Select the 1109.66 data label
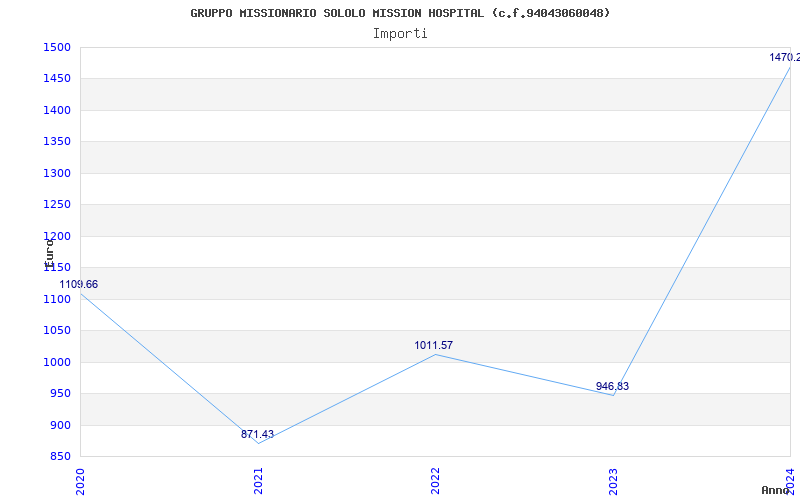This screenshot has height=500, width=800. pyautogui.click(x=79, y=285)
